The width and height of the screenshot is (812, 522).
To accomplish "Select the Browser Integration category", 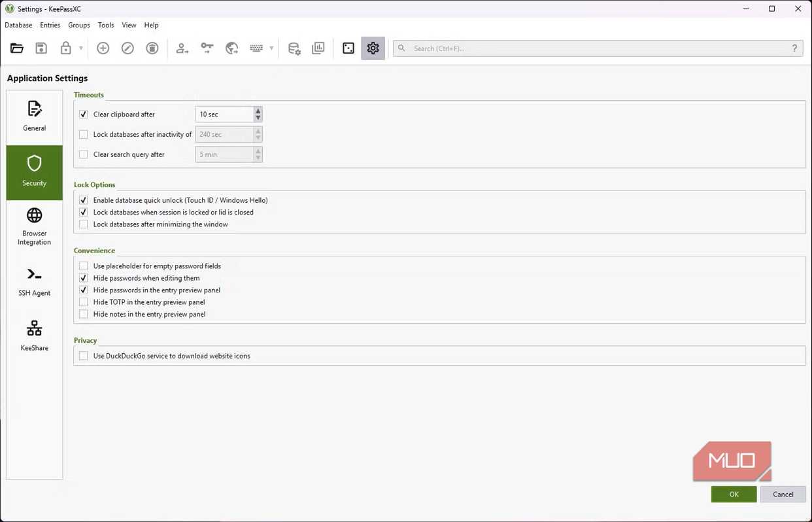I will click(x=35, y=226).
